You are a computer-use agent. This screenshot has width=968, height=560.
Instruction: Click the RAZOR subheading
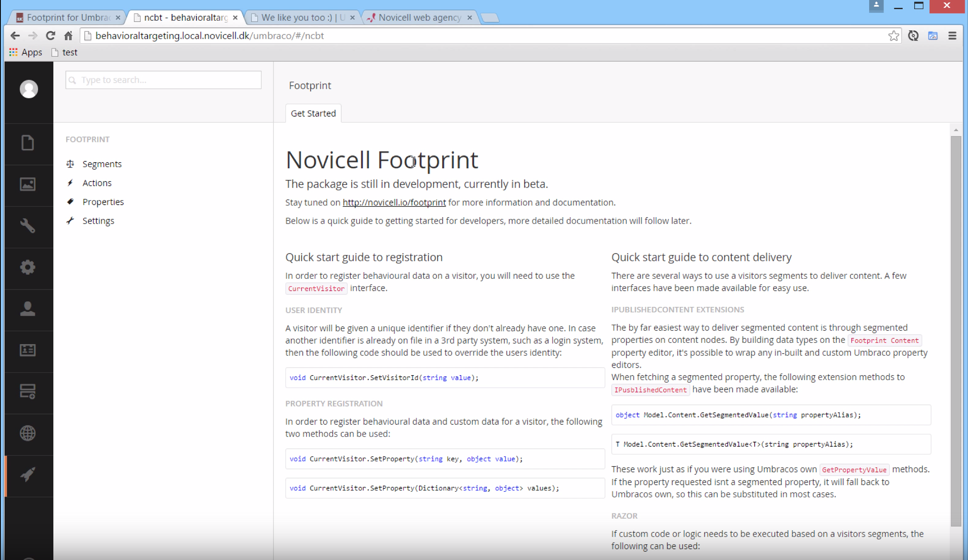pos(624,516)
